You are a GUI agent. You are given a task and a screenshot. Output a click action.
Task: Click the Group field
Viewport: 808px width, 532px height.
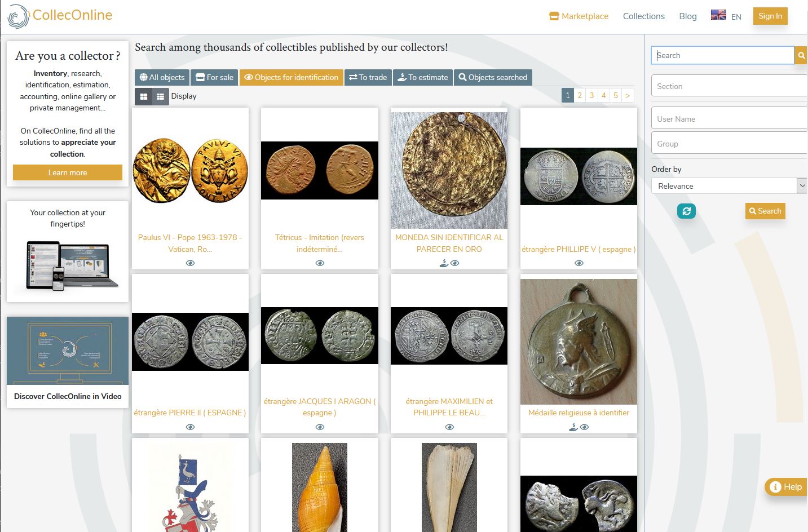[x=729, y=143]
